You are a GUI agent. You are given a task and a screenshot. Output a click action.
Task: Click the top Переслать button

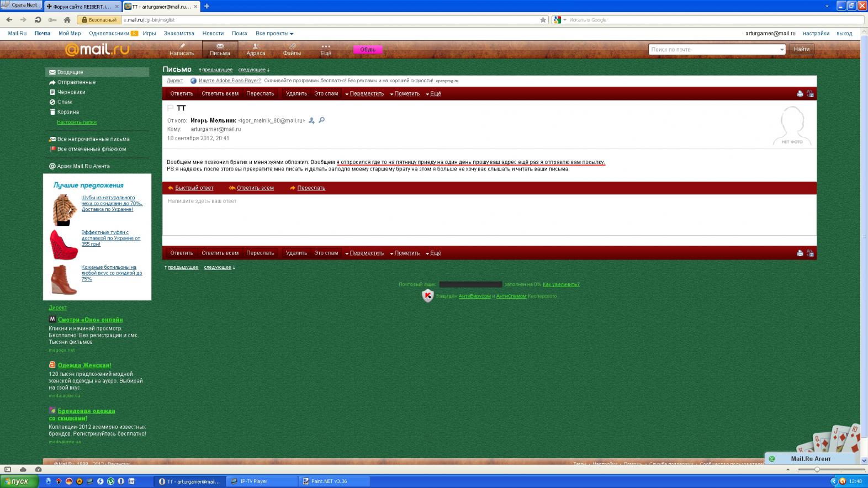pyautogui.click(x=260, y=94)
